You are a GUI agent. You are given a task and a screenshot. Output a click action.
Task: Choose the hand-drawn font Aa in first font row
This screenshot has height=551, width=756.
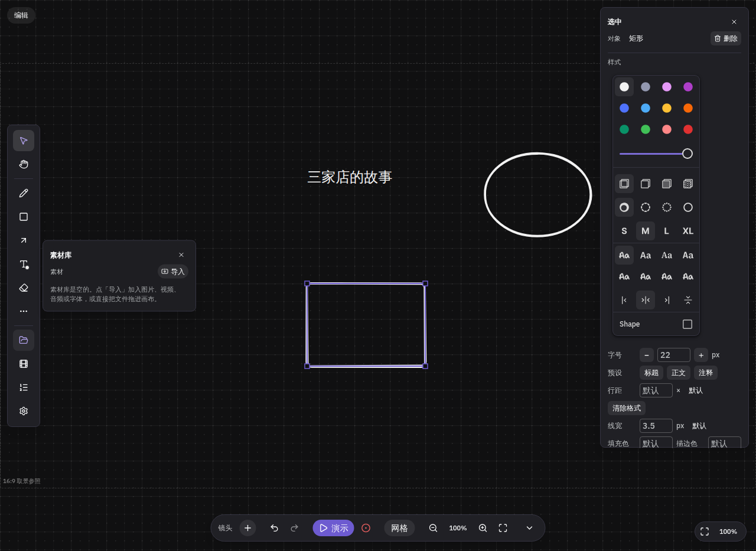click(624, 255)
